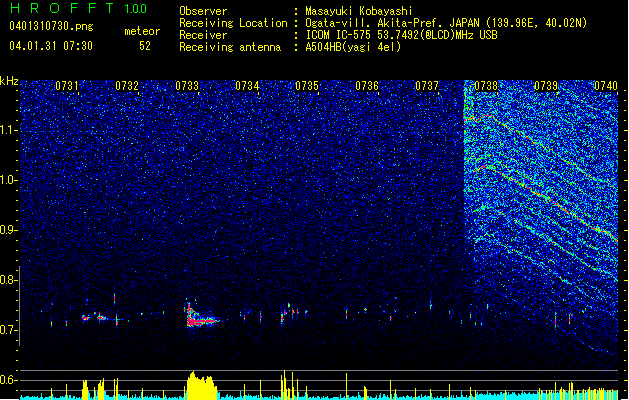Click the date stamp 04.01.31 07:30

coord(51,46)
